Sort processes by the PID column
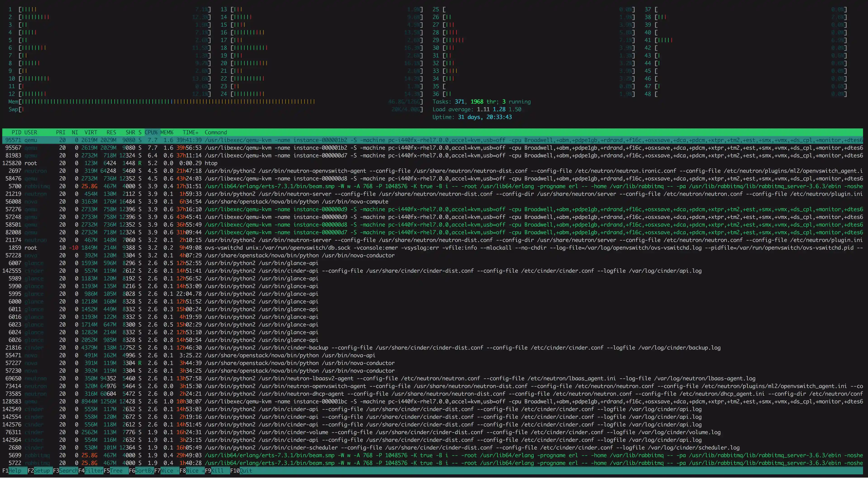The height and width of the screenshot is (478, 868). [x=16, y=132]
